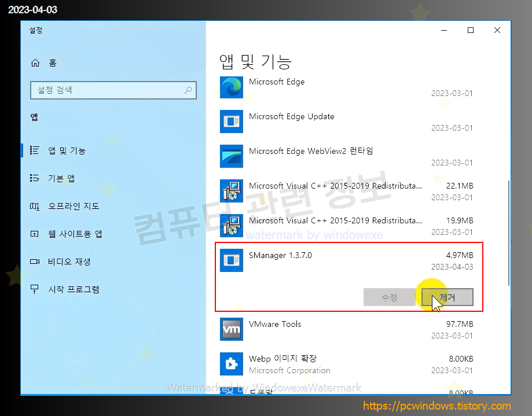Click the greyed 수정 (Modify) button

click(389, 297)
